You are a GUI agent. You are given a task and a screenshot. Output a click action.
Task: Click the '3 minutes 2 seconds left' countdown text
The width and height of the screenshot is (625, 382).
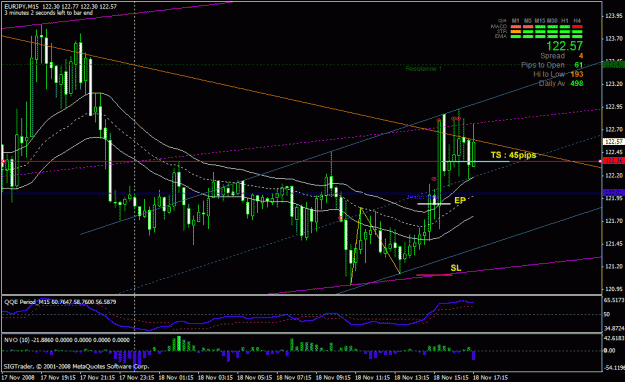(49, 13)
